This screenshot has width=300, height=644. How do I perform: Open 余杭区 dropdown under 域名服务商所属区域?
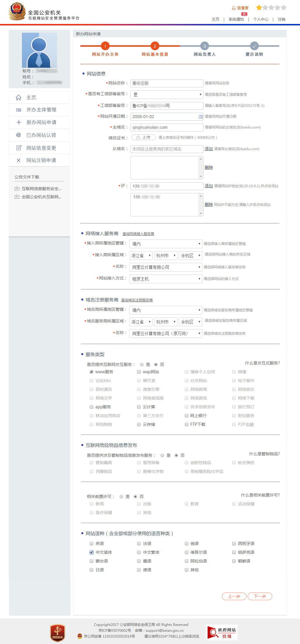pyautogui.click(x=191, y=322)
